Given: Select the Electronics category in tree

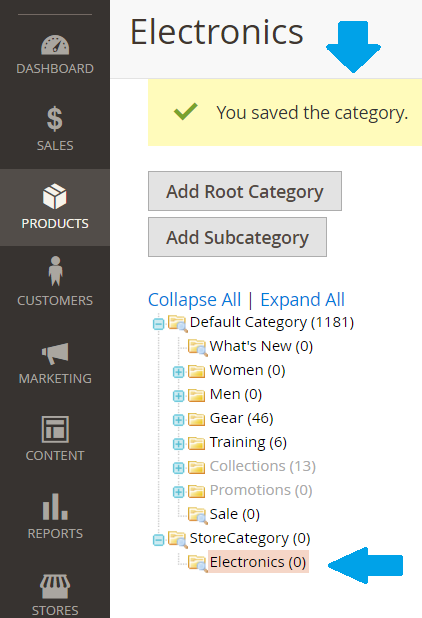Looking at the screenshot, I should (x=258, y=562).
